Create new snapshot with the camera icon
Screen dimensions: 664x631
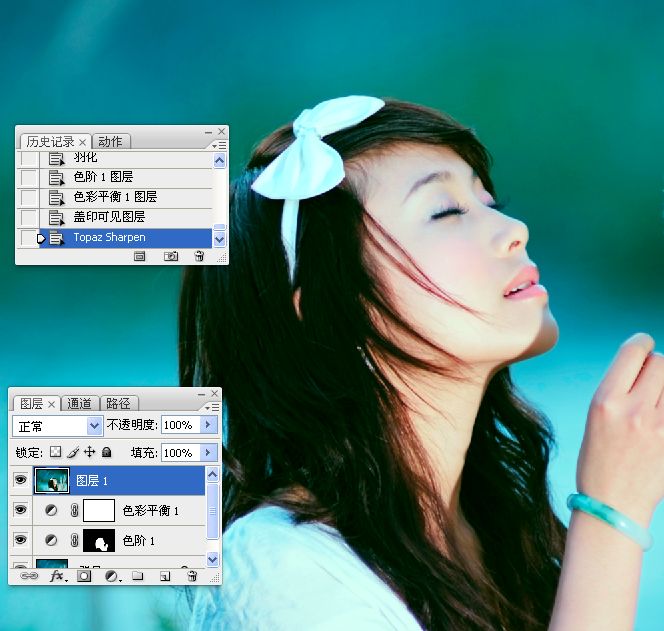[171, 256]
